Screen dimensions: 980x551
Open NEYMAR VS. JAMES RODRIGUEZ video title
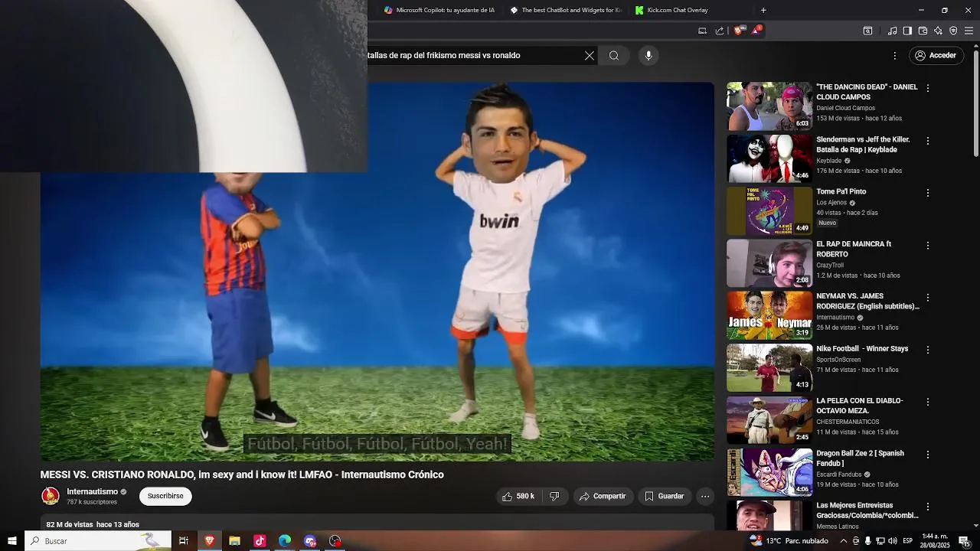[867, 301]
